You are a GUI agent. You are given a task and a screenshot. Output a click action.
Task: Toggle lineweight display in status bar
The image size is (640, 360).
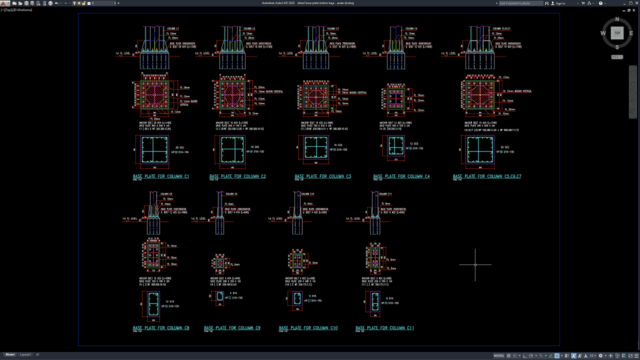(566, 356)
